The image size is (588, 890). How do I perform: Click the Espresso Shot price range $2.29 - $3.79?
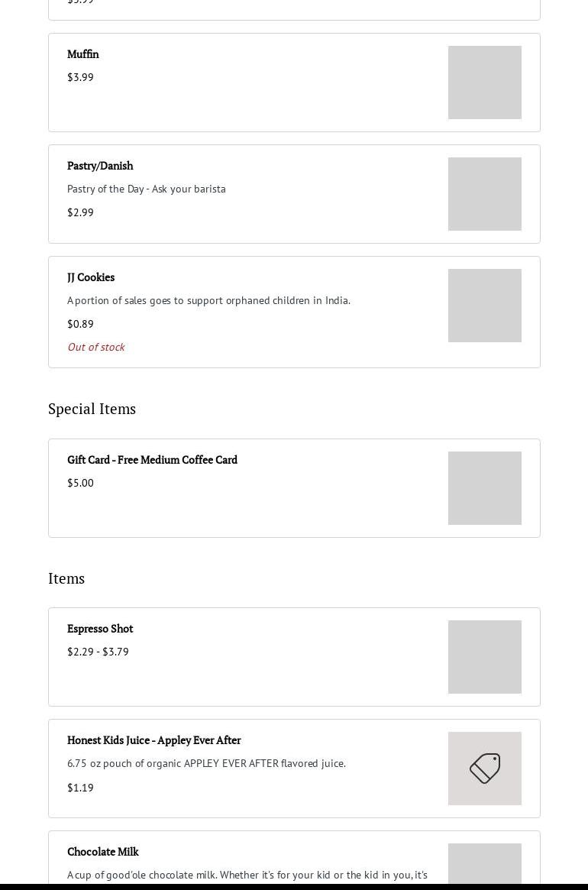(98, 652)
